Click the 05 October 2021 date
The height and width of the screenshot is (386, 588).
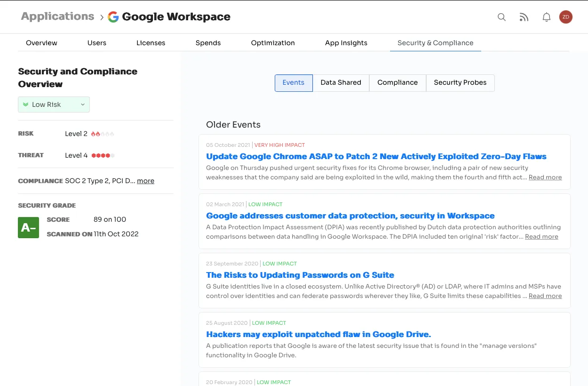(228, 145)
